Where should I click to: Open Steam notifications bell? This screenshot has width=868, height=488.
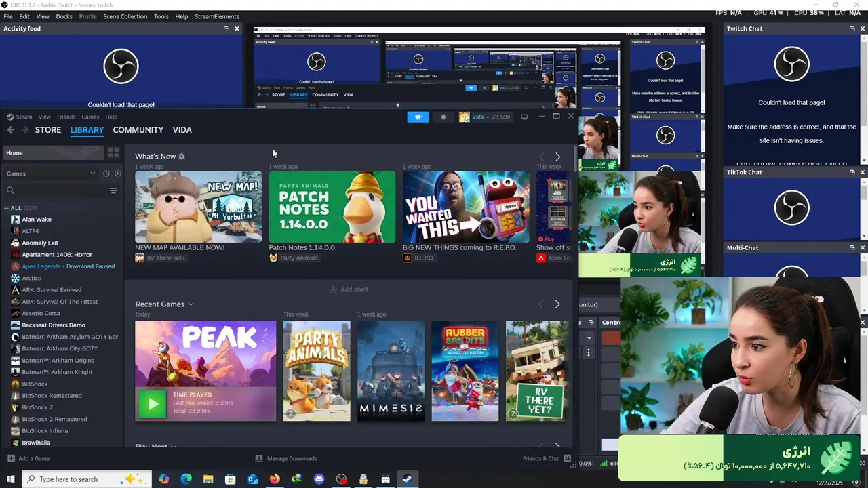pos(443,117)
